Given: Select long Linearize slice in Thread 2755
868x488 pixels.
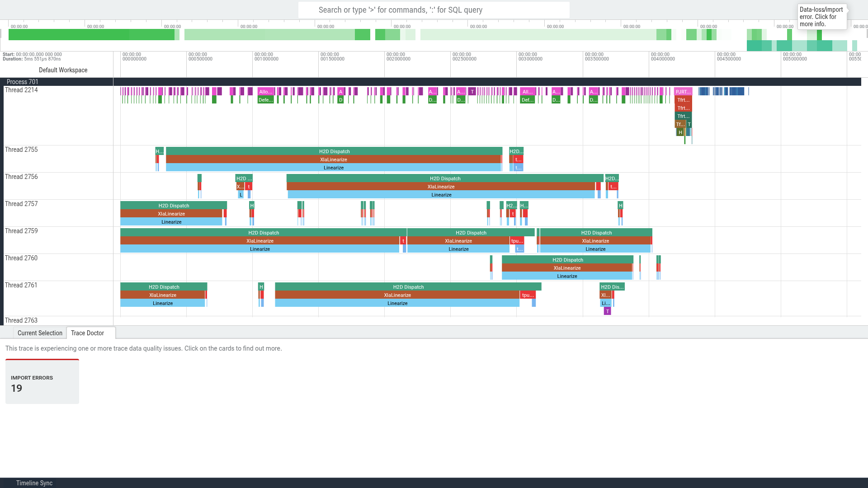Looking at the screenshot, I should pyautogui.click(x=334, y=168).
